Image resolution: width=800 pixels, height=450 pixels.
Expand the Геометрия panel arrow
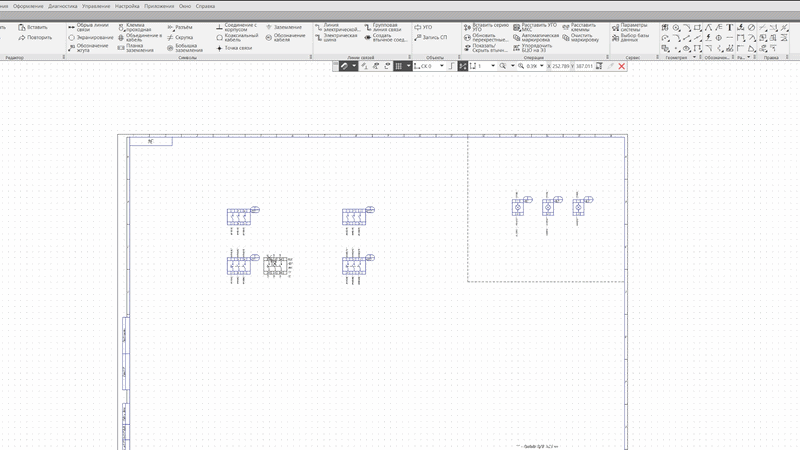694,58
